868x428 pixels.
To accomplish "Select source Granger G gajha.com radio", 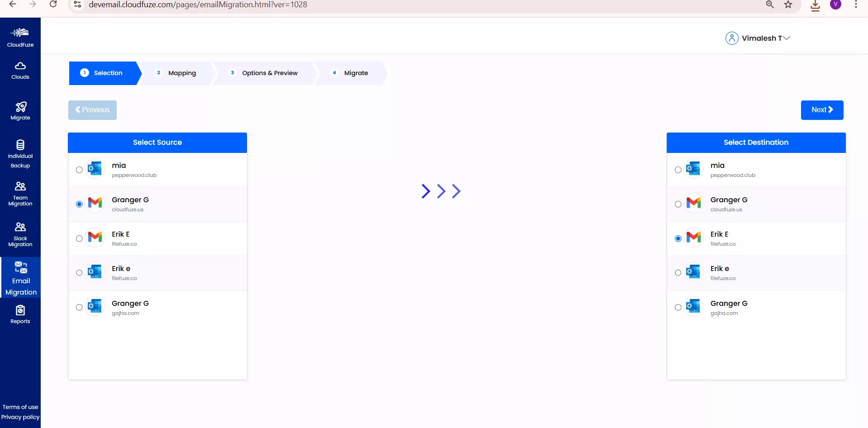I will [79, 308].
